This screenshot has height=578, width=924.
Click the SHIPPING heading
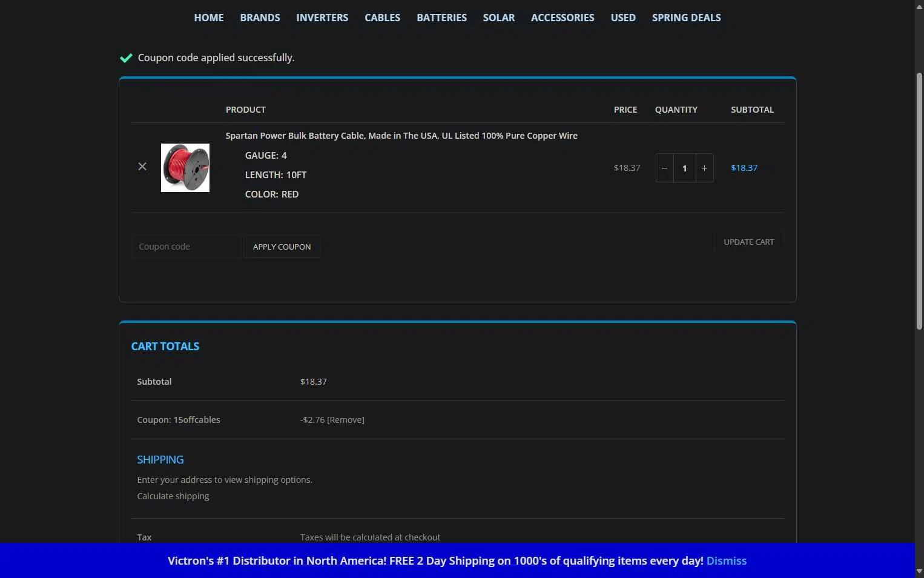click(160, 460)
